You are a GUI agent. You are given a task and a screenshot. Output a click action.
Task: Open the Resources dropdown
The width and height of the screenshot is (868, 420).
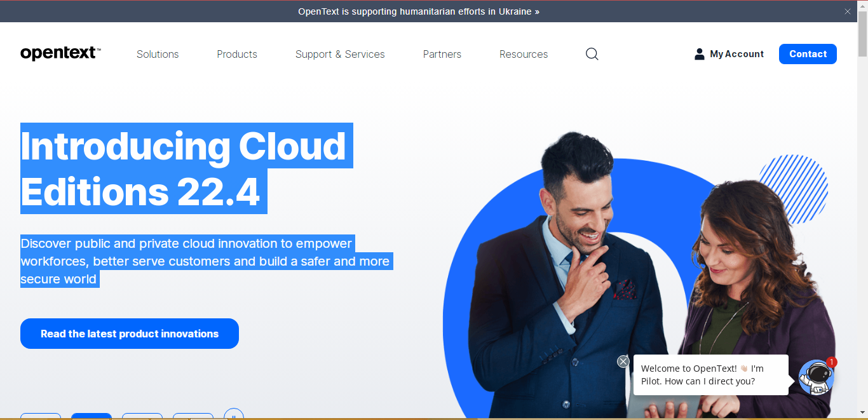pyautogui.click(x=524, y=54)
